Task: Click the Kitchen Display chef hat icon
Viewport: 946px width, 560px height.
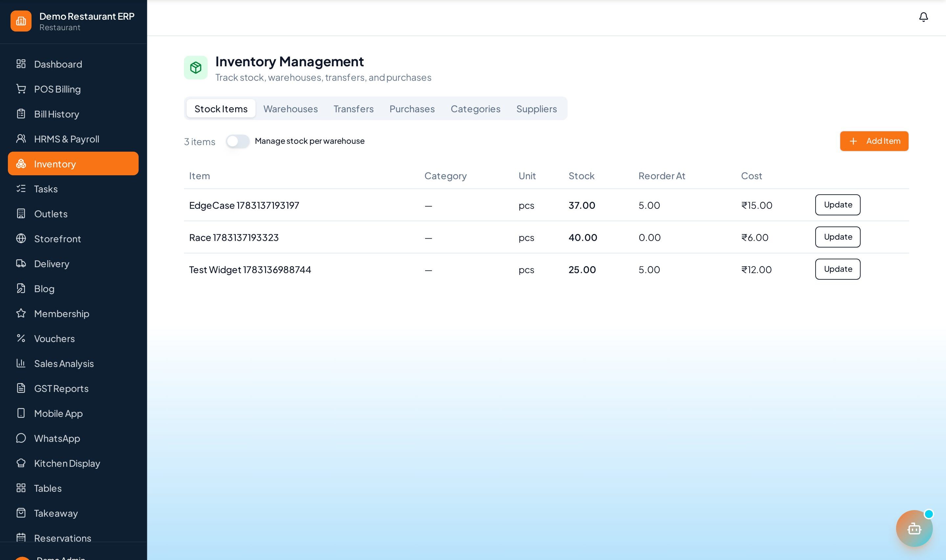Action: tap(21, 463)
